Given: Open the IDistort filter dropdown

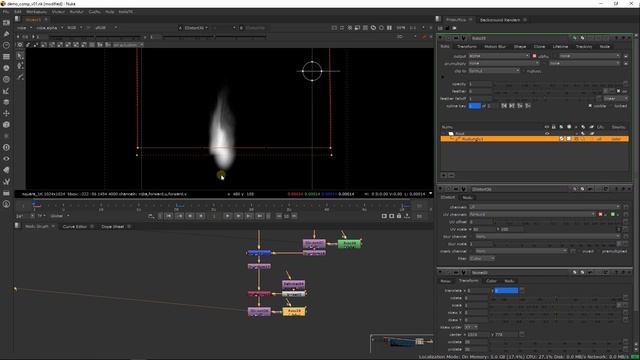Looking at the screenshot, I should click(482, 258).
